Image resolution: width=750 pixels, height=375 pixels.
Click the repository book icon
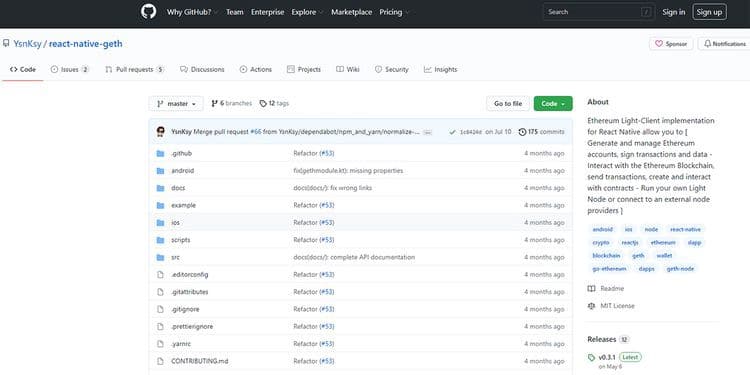tap(6, 44)
